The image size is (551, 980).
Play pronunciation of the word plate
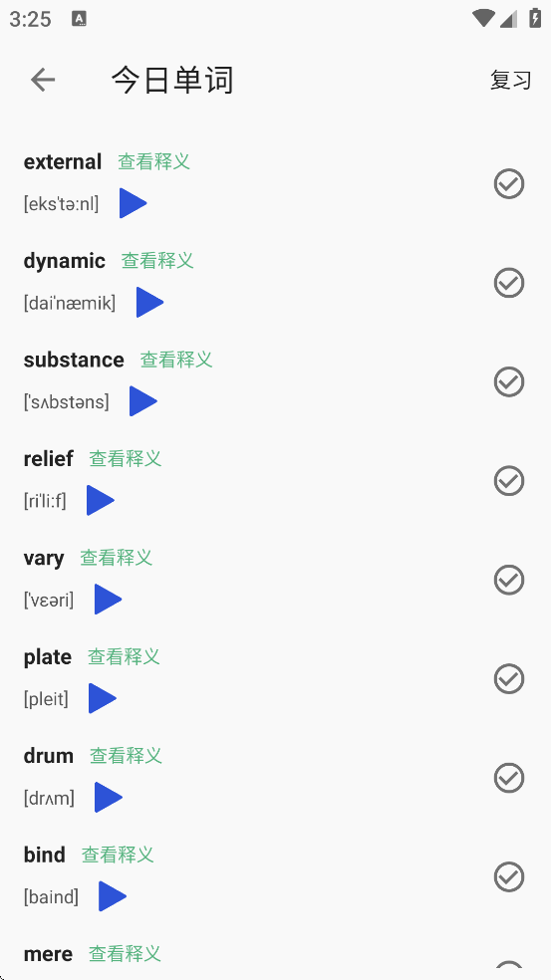(x=102, y=698)
